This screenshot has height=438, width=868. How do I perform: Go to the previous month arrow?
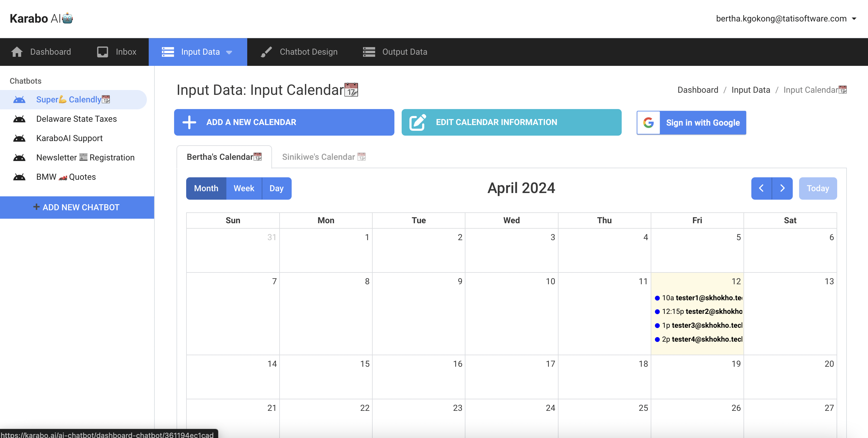[761, 188]
